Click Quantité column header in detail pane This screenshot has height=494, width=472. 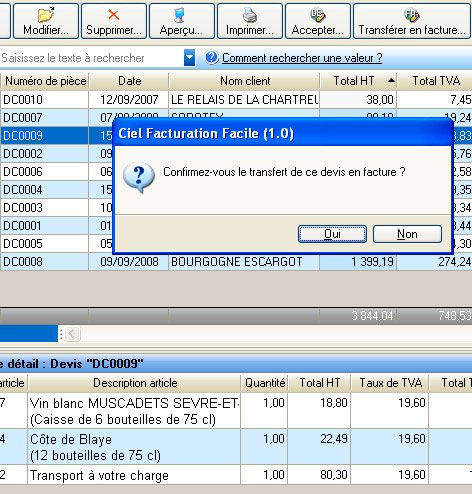tap(265, 383)
